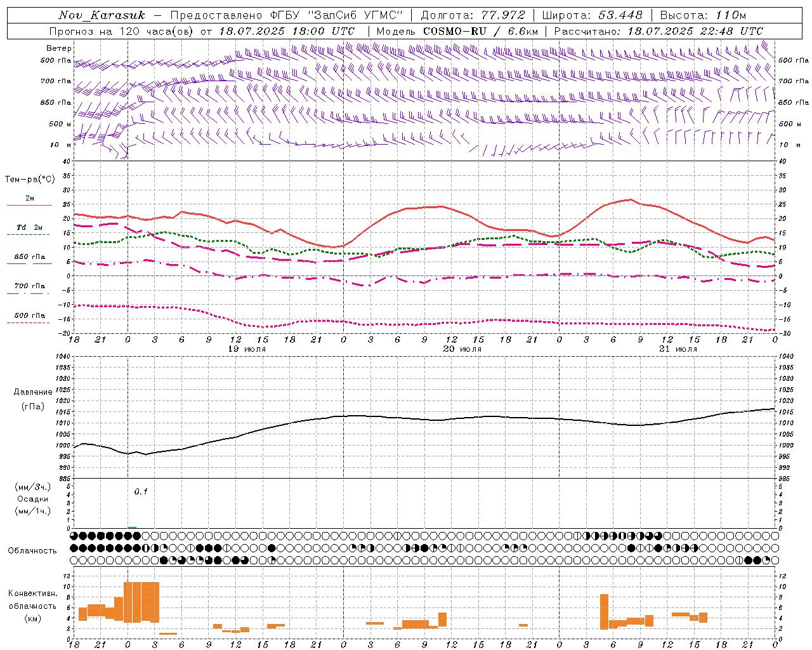
Task: Click the (мм/3ч.) precipitation unit label
Action: click(33, 487)
